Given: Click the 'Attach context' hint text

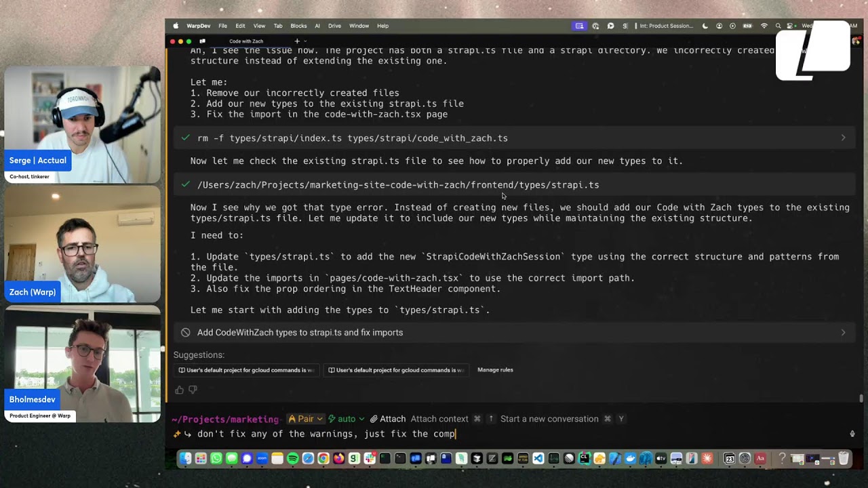Looking at the screenshot, I should point(439,419).
